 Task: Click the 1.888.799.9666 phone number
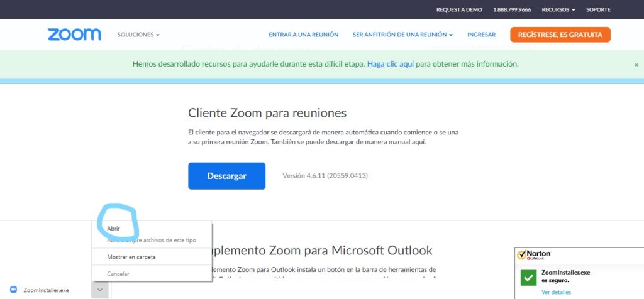(x=512, y=9)
